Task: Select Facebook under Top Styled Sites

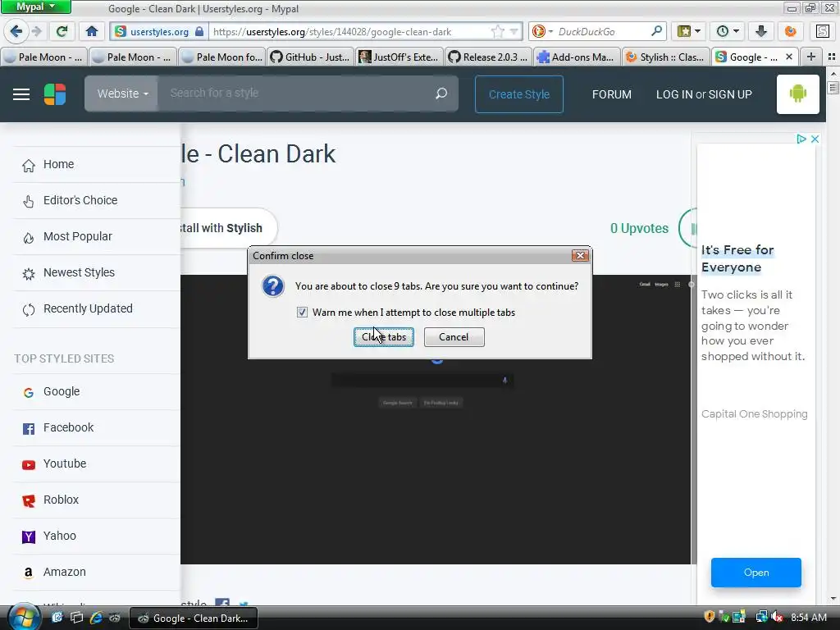Action: 97,427
